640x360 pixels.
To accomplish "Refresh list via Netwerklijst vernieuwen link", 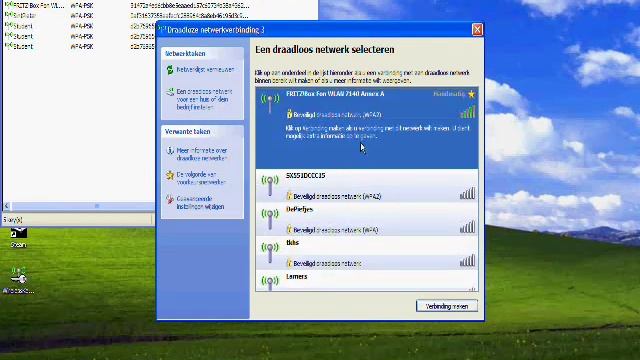I will [x=205, y=70].
